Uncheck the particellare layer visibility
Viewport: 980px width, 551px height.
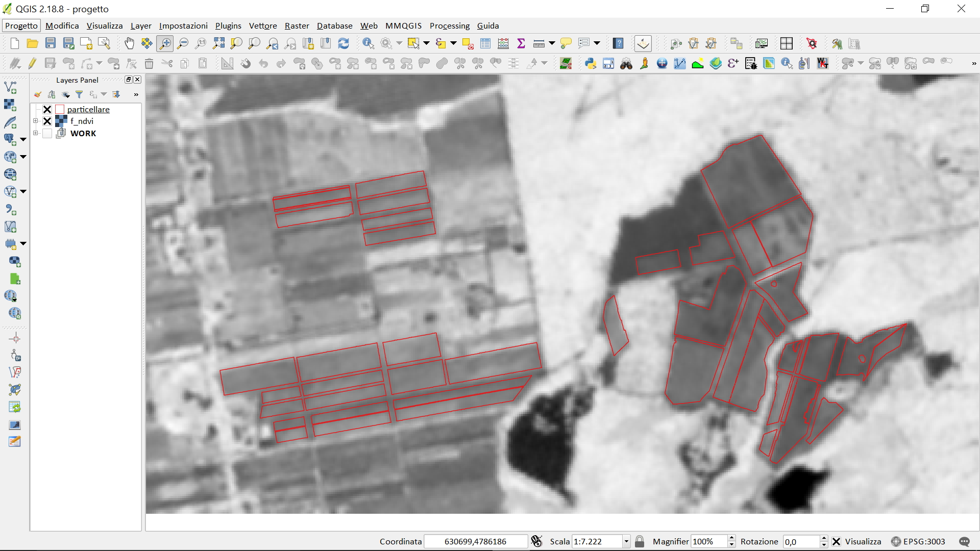(47, 109)
